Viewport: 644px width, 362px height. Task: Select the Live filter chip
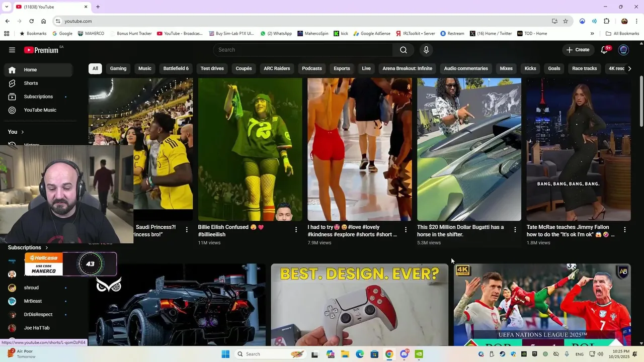[366, 68]
